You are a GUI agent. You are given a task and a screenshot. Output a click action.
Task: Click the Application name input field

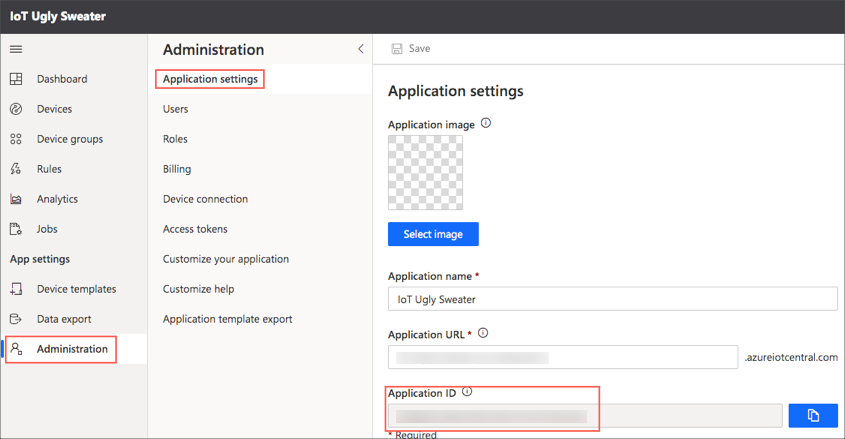[x=613, y=299]
